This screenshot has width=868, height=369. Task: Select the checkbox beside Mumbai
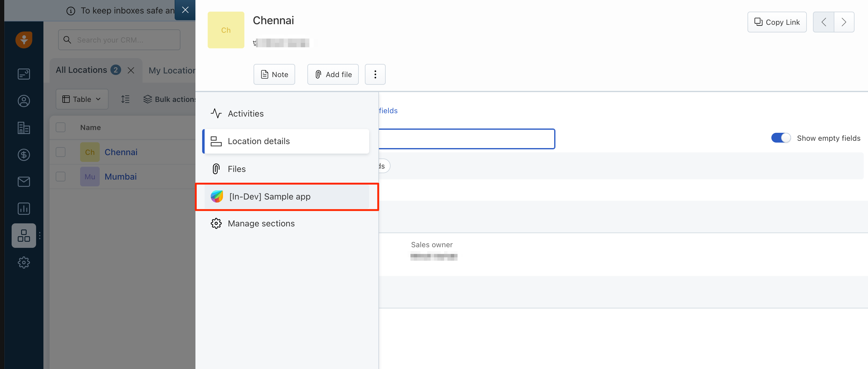[61, 176]
